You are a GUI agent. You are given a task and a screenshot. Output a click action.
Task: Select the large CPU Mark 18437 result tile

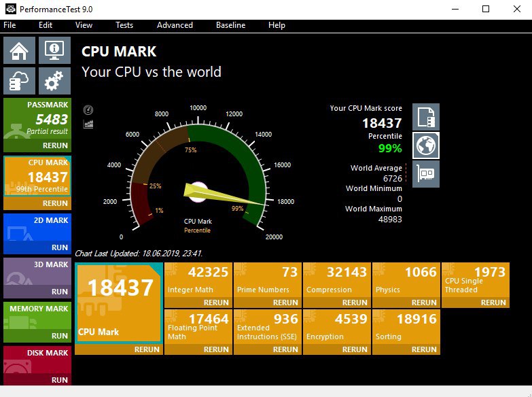119,303
